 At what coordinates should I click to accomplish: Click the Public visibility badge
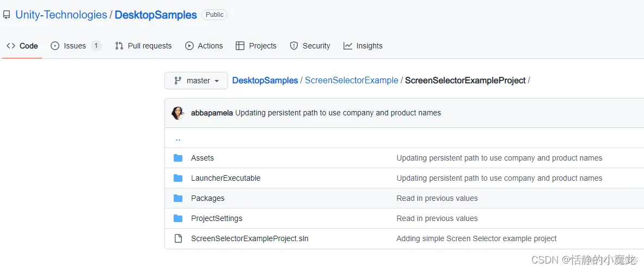(x=214, y=15)
